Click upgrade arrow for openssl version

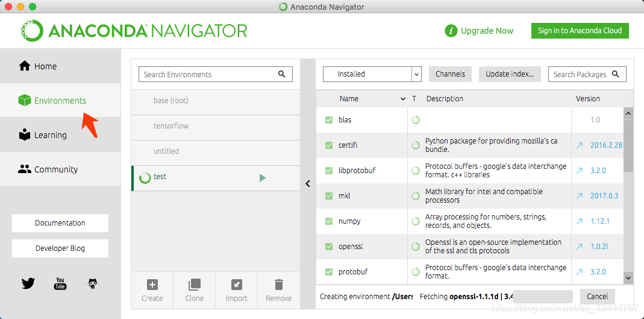click(580, 247)
